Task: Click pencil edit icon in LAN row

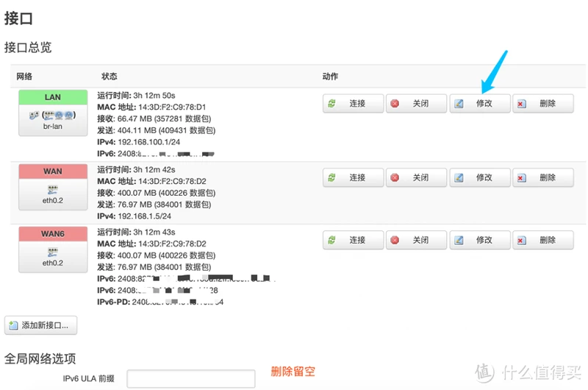Action: click(x=459, y=104)
